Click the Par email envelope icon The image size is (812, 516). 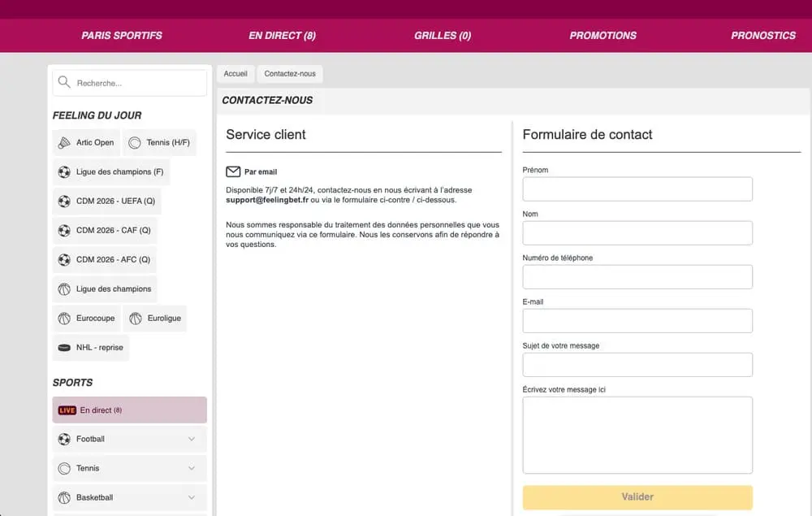(x=233, y=171)
